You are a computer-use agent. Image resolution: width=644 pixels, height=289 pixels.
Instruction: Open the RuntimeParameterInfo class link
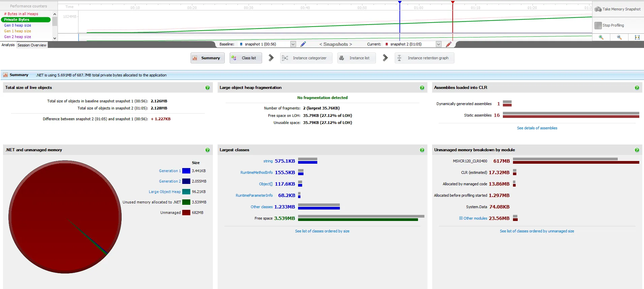(254, 195)
